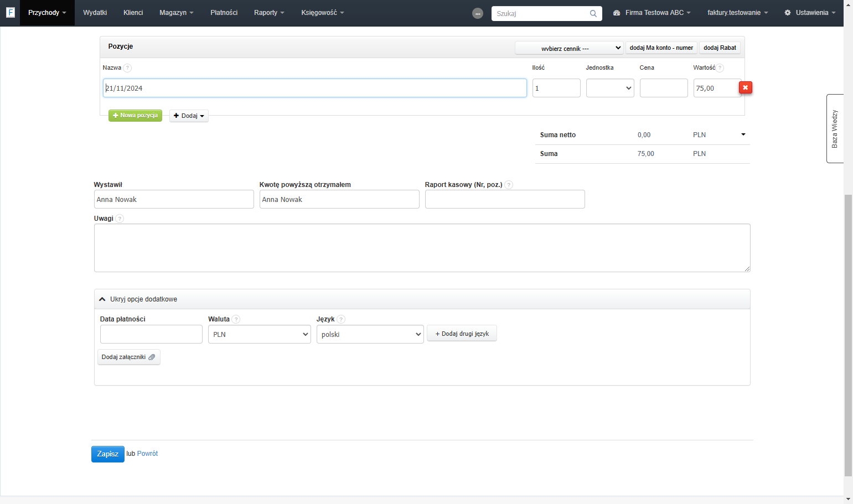The width and height of the screenshot is (853, 504).
Task: Click the Data płatności date field
Action: (151, 334)
